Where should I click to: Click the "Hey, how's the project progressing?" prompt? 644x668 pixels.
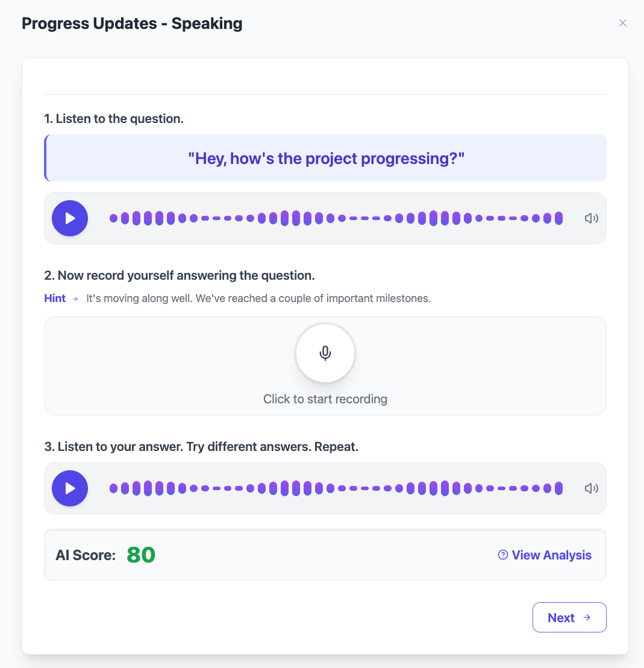coord(326,159)
